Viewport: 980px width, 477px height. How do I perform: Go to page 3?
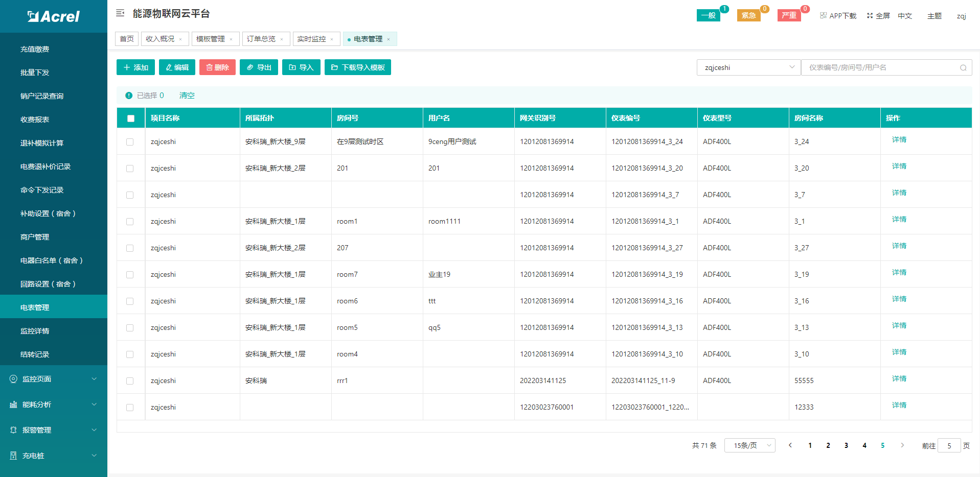pyautogui.click(x=846, y=445)
